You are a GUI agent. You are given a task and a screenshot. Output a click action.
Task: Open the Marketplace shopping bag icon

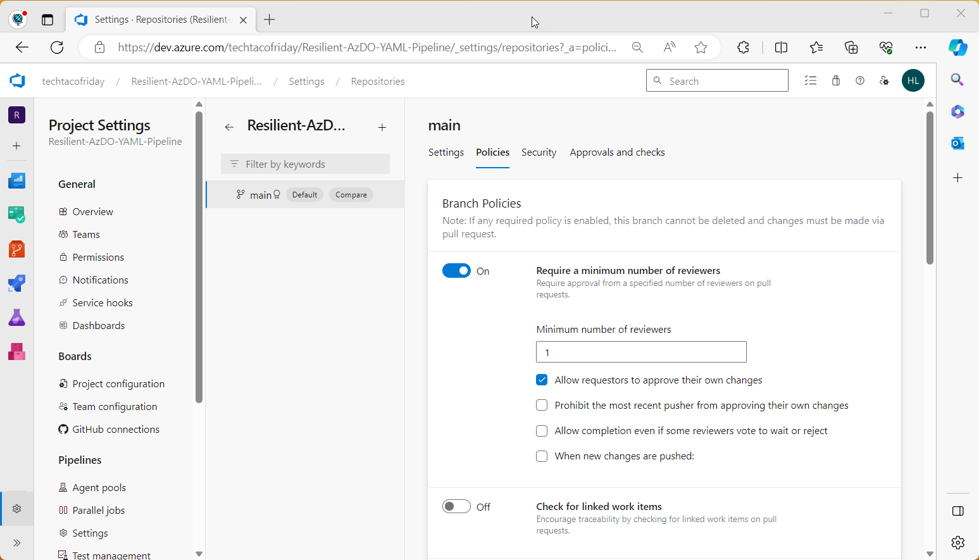(x=836, y=81)
